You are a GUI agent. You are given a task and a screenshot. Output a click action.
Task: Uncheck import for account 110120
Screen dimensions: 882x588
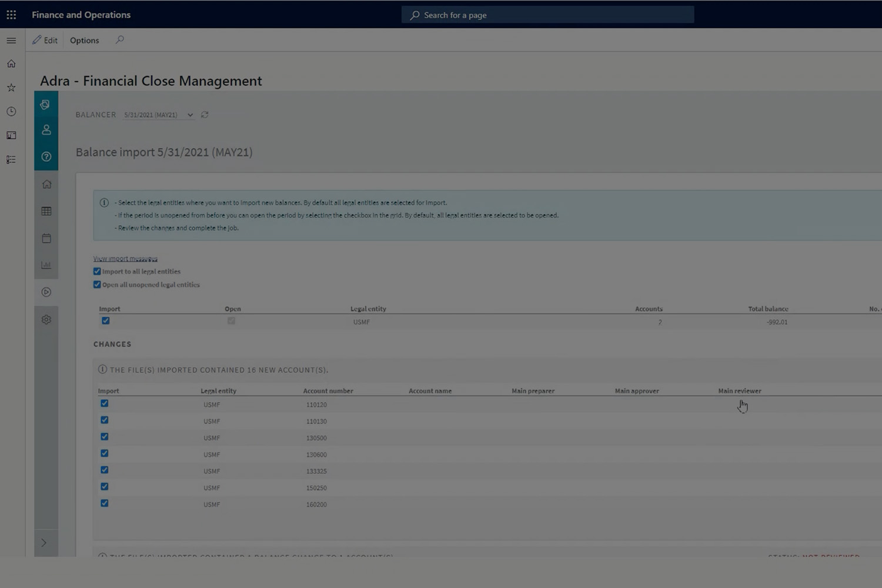coord(105,403)
